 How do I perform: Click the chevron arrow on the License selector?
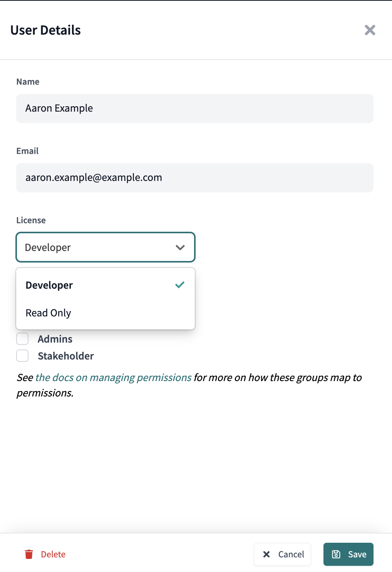point(180,247)
